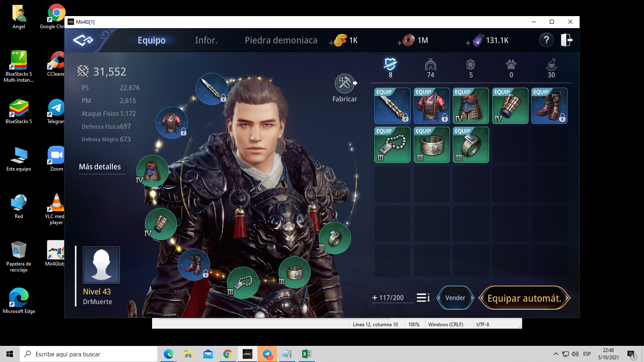644x362 pixels.
Task: Click the character portrait avatar
Action: coord(102,265)
